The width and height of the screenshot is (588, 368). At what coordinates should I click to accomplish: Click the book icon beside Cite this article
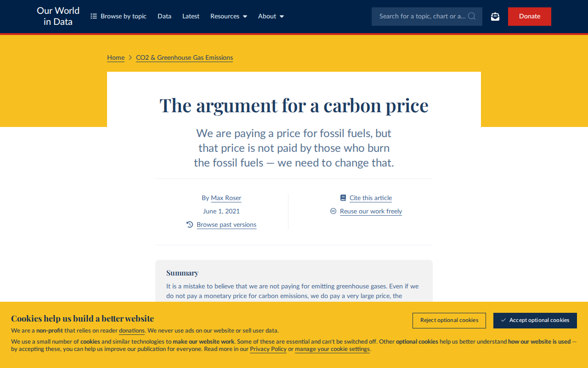(343, 198)
